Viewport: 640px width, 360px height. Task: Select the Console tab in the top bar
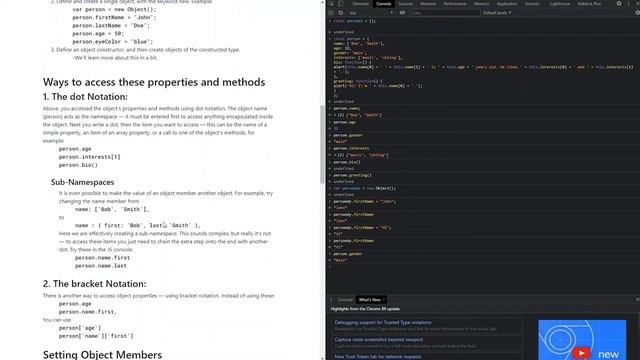[383, 4]
